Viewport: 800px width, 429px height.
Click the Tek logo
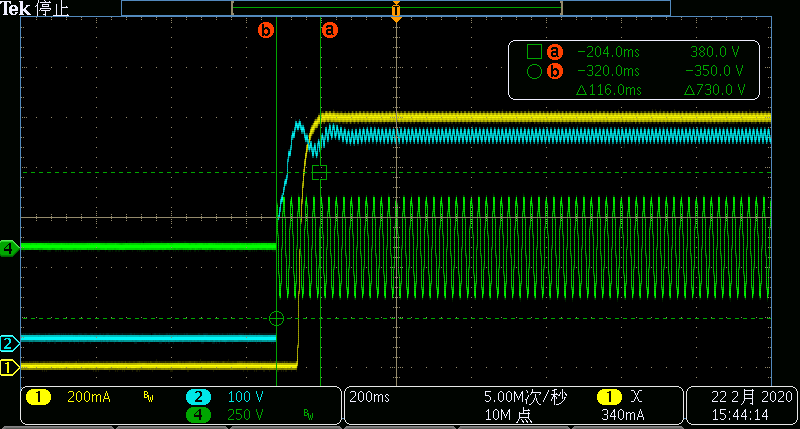click(x=15, y=8)
